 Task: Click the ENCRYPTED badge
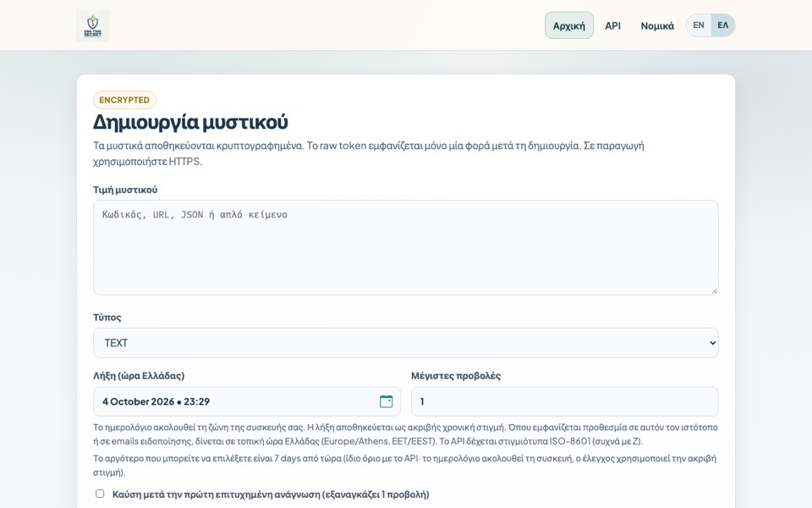pos(124,100)
